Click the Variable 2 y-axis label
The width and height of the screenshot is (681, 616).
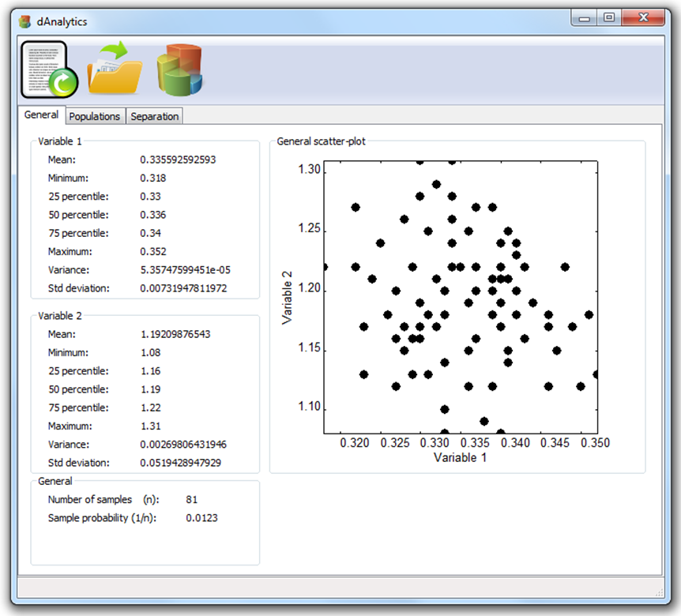[287, 298]
